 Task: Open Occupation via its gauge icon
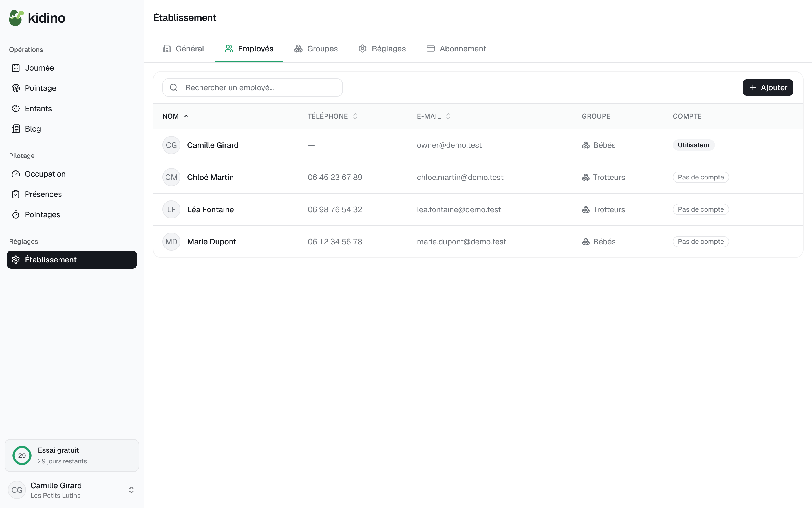coord(16,174)
